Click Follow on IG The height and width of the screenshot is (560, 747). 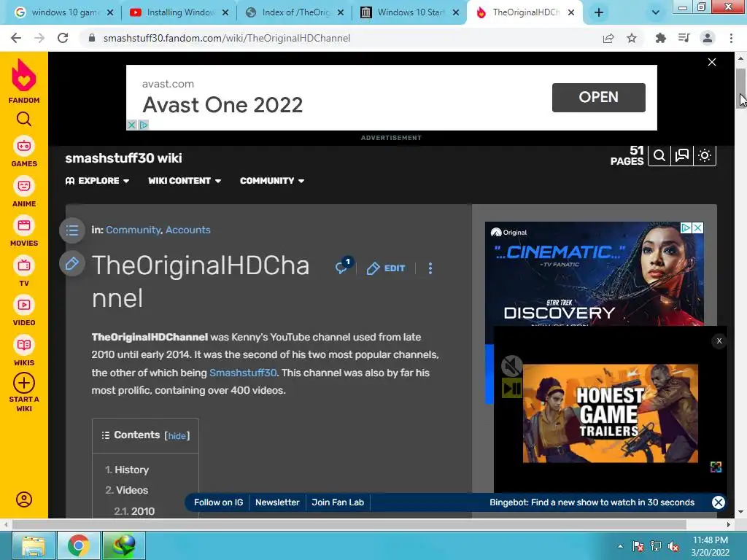[x=218, y=502]
